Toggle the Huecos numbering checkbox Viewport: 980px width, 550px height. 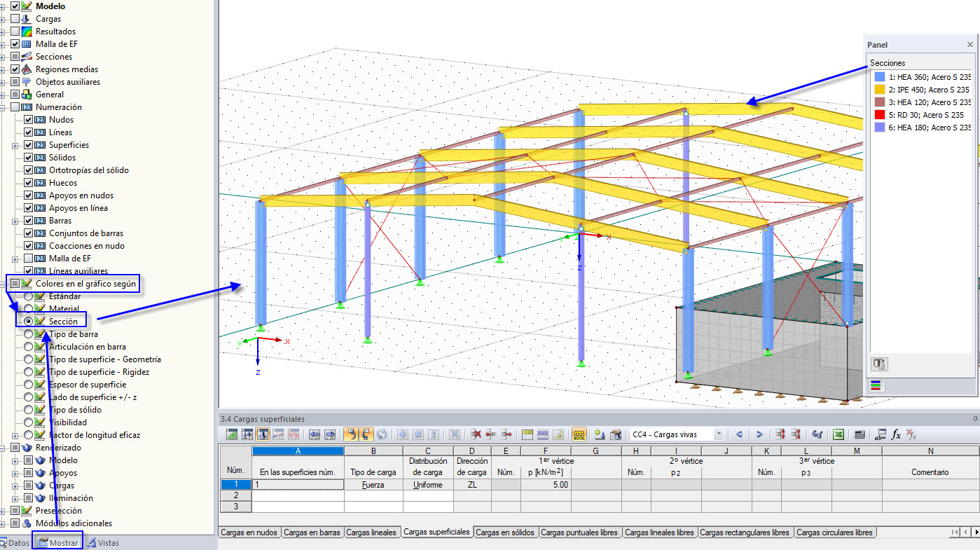point(29,183)
